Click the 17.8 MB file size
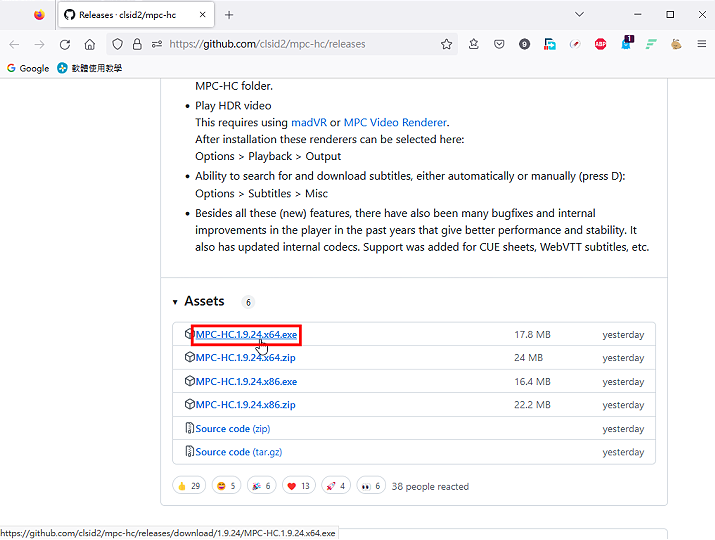This screenshot has width=715, height=540. [532, 335]
